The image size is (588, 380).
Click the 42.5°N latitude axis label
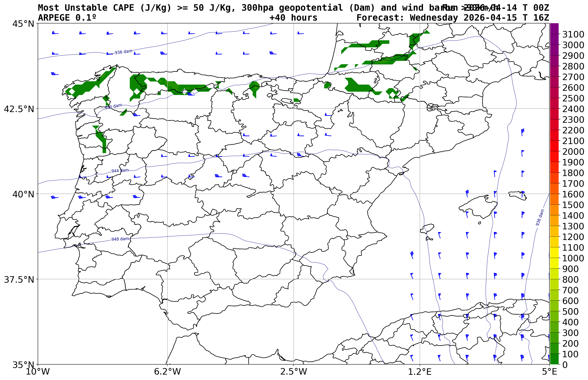(x=19, y=109)
